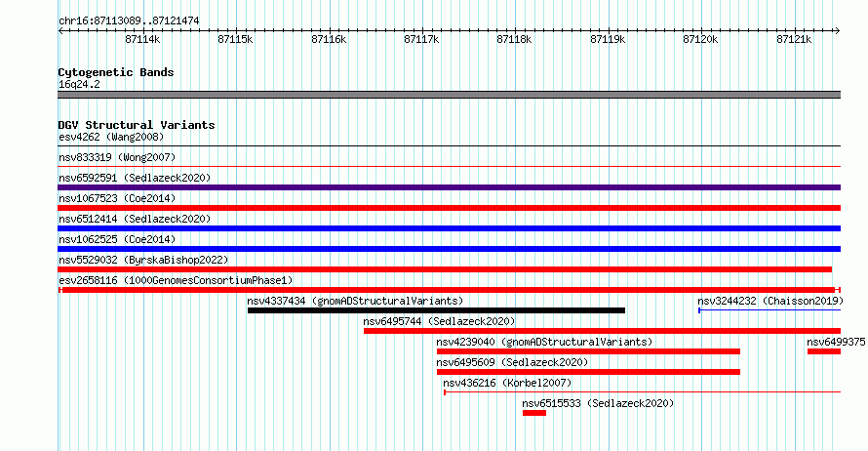Click the thin red nsv833319 variant line

tap(449, 167)
